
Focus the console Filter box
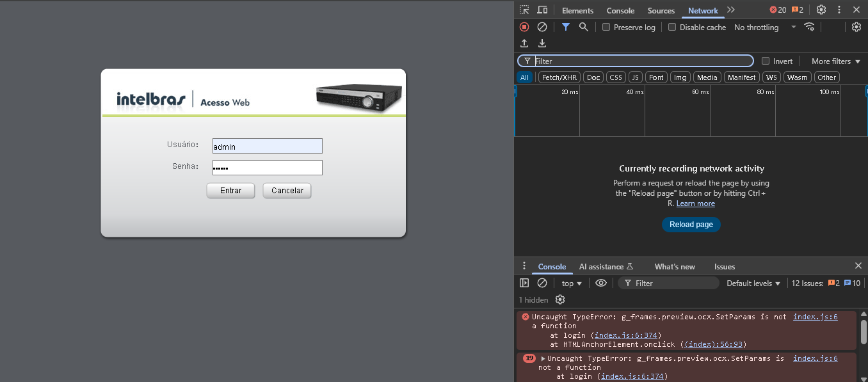pyautogui.click(x=669, y=283)
